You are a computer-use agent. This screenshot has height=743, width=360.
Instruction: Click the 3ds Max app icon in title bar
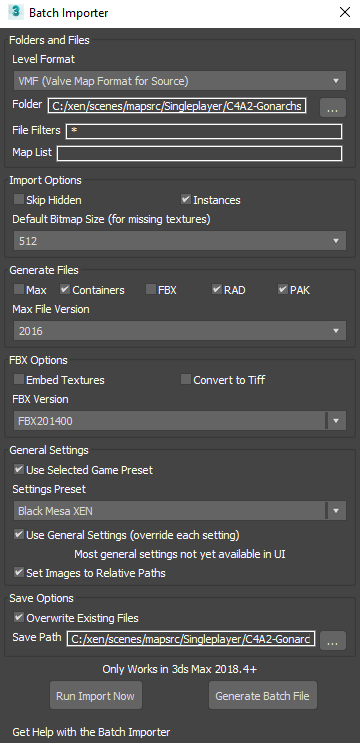tap(16, 12)
